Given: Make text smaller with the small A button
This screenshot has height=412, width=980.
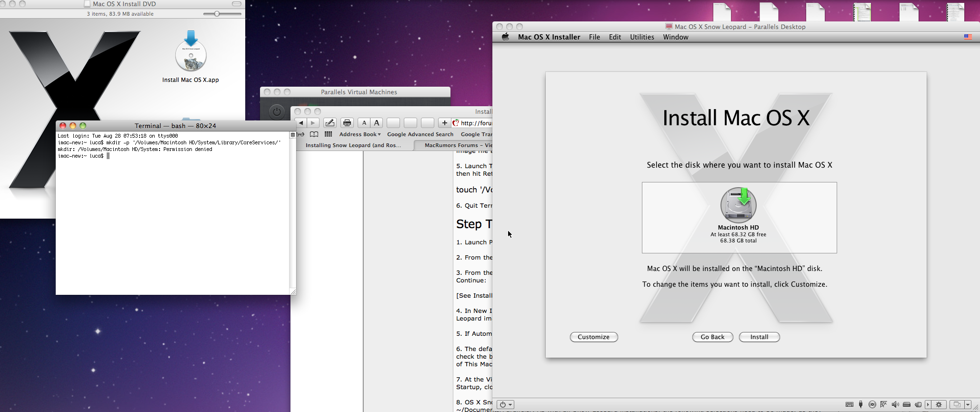Looking at the screenshot, I should (364, 123).
